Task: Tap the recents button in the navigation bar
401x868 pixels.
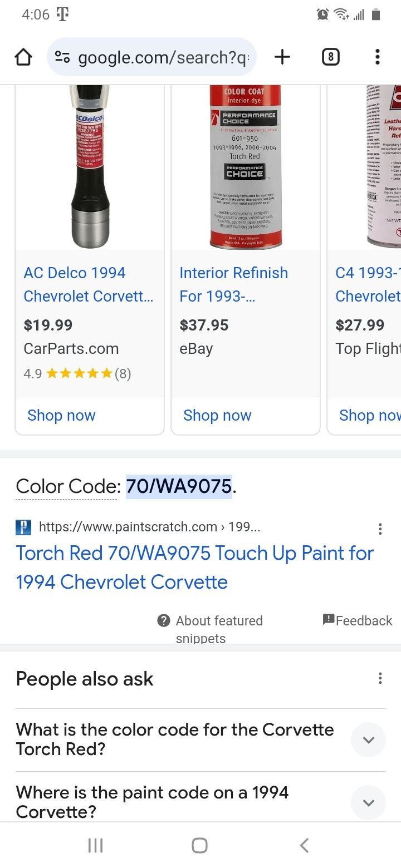Action: (x=95, y=845)
